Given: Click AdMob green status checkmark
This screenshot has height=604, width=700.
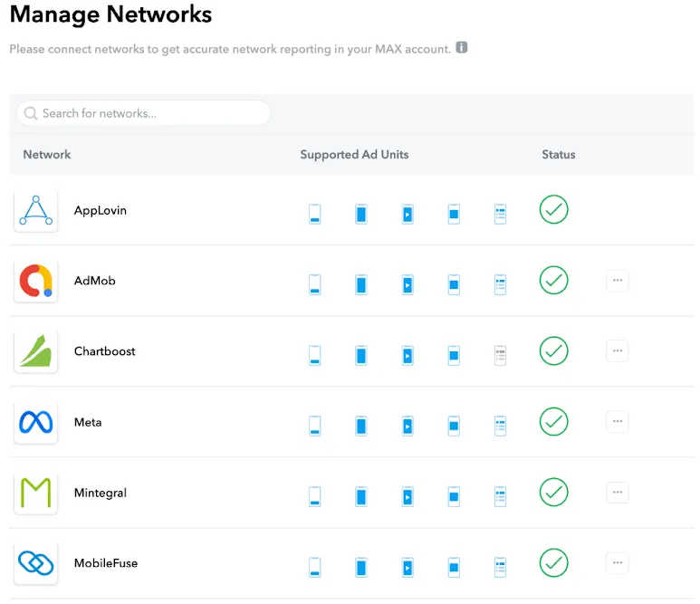Looking at the screenshot, I should tap(553, 281).
